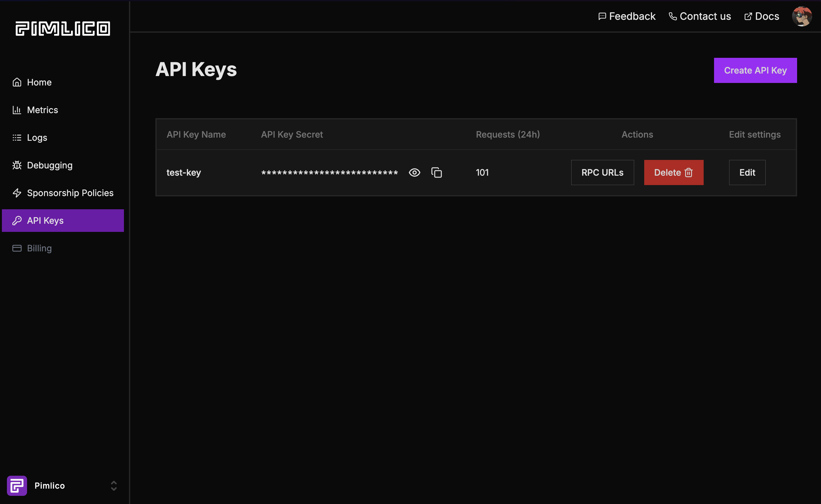Image resolution: width=821 pixels, height=504 pixels.
Task: Open Billing section
Action: [39, 248]
